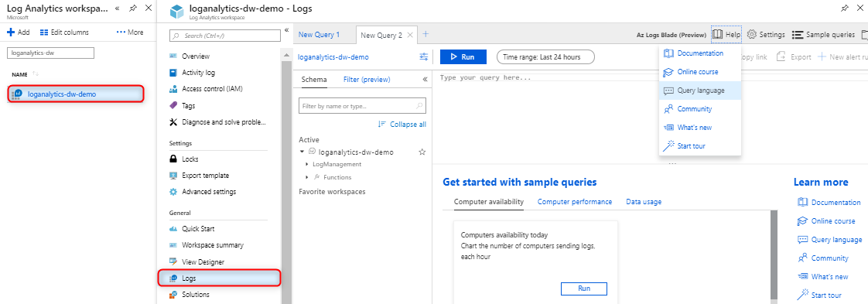Expand LogManagement tree node

pyautogui.click(x=306, y=165)
